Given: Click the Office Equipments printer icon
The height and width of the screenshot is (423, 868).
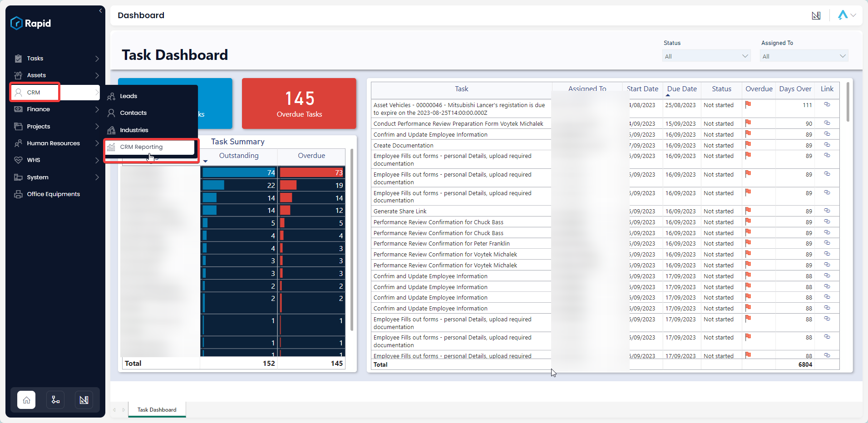Looking at the screenshot, I should coord(18,194).
